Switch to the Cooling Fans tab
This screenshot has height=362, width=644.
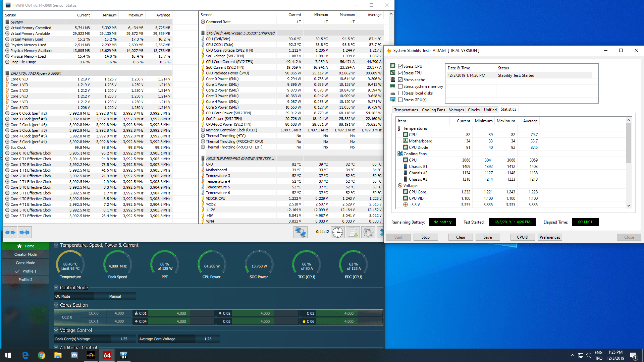pyautogui.click(x=433, y=110)
